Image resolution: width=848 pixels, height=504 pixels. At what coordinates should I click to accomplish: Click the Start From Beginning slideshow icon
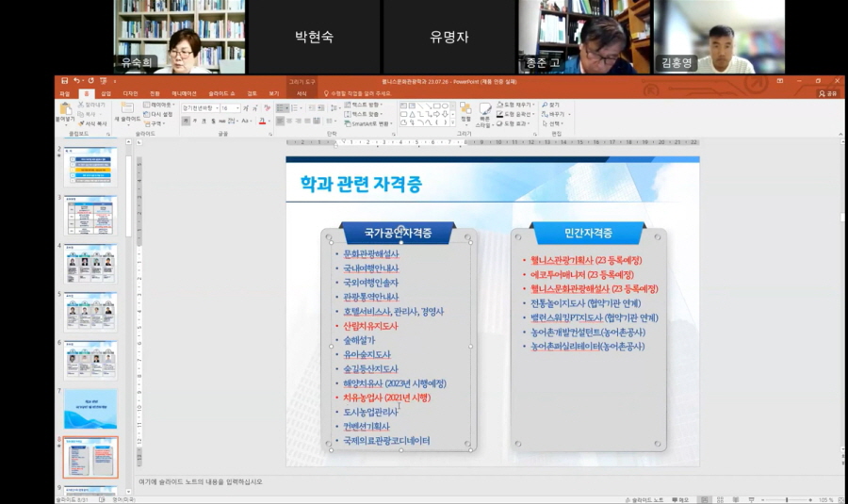coord(103,81)
